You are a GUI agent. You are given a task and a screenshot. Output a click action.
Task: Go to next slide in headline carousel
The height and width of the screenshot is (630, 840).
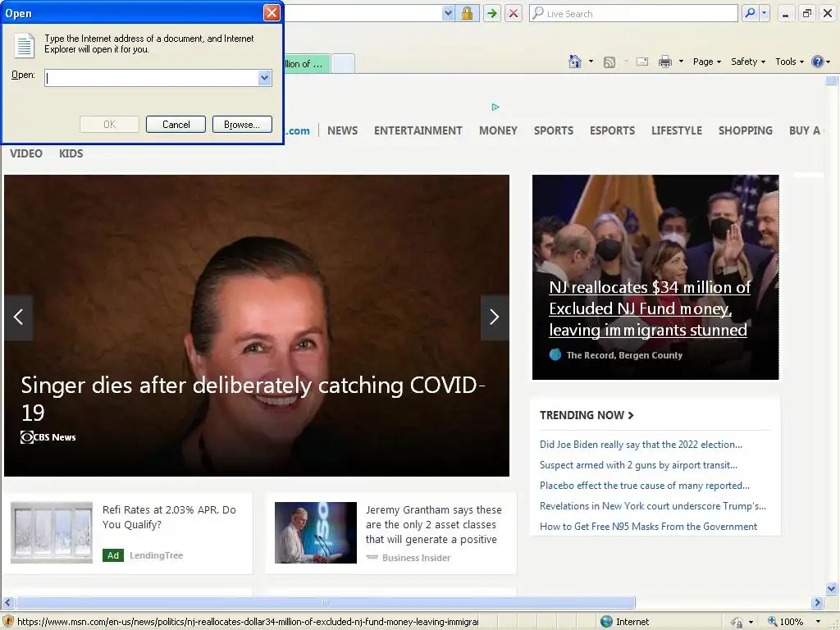click(495, 317)
